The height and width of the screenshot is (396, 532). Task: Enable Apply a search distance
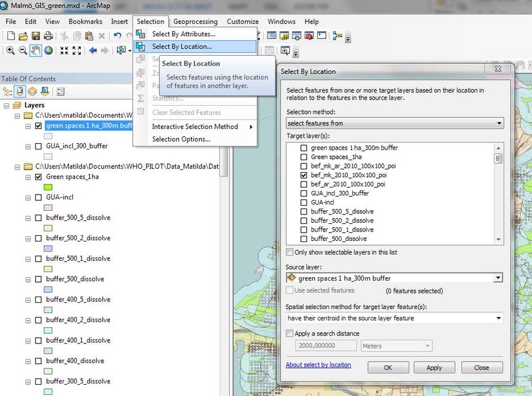[x=289, y=333]
